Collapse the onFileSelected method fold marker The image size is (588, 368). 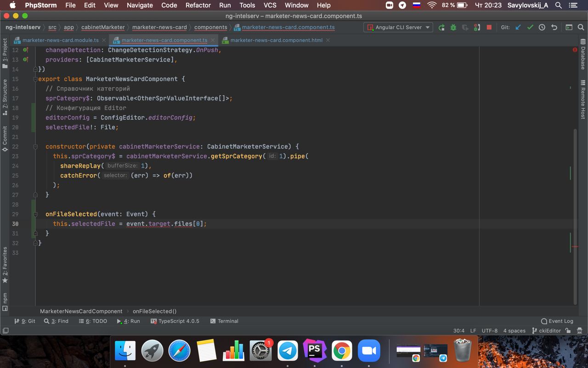(35, 214)
